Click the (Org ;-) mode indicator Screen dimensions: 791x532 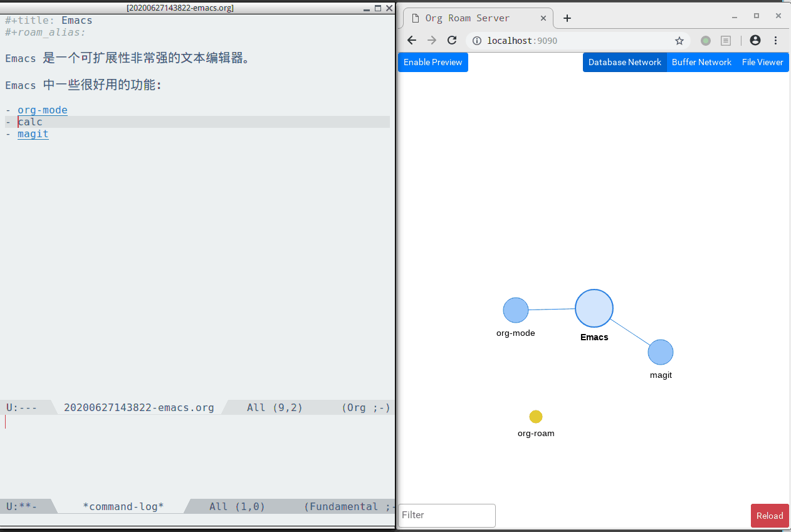pyautogui.click(x=366, y=408)
